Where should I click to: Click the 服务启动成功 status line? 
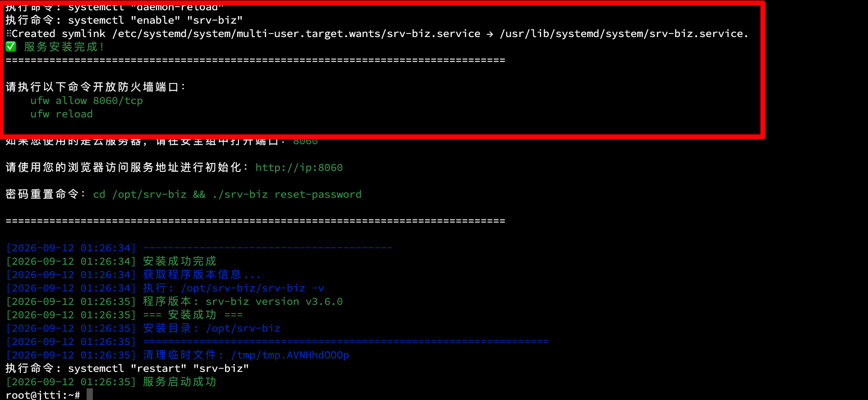click(111, 382)
